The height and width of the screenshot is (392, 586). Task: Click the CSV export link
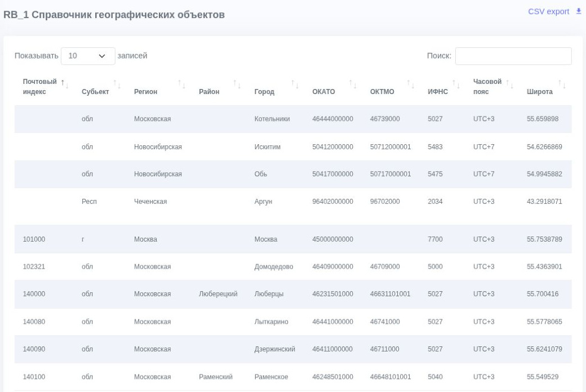point(548,12)
